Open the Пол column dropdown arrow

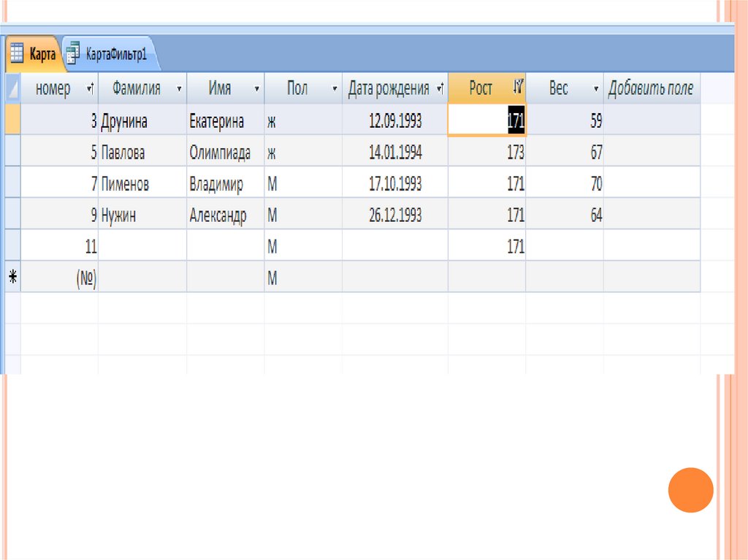pyautogui.click(x=335, y=89)
